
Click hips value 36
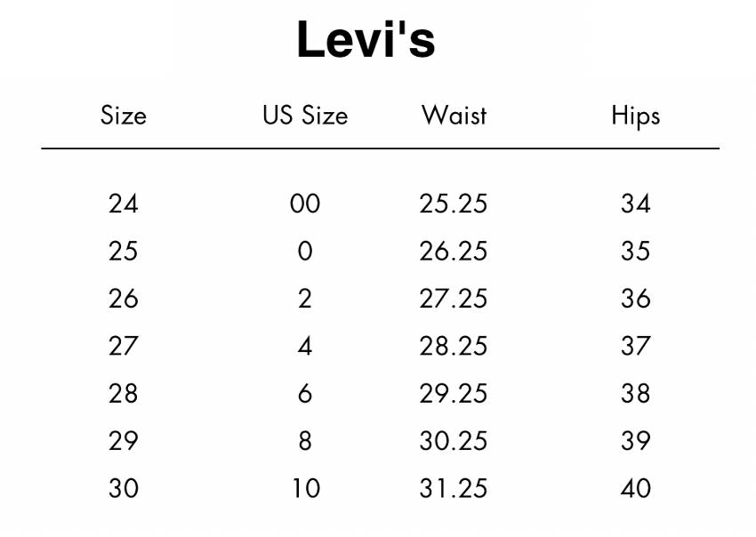(635, 299)
